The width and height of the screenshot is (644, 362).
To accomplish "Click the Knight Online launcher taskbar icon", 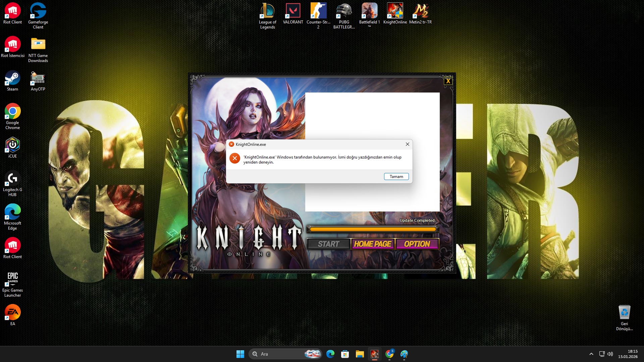I will point(374,354).
